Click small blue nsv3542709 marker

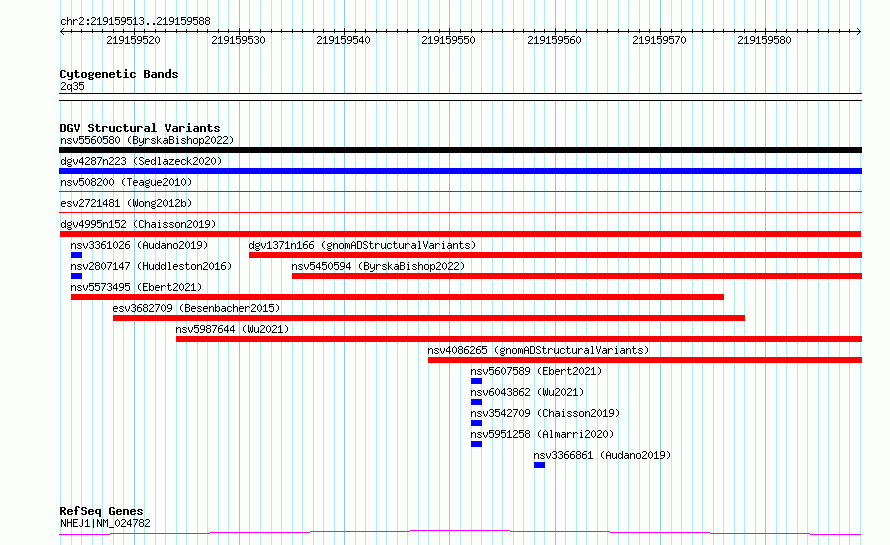pyautogui.click(x=476, y=423)
